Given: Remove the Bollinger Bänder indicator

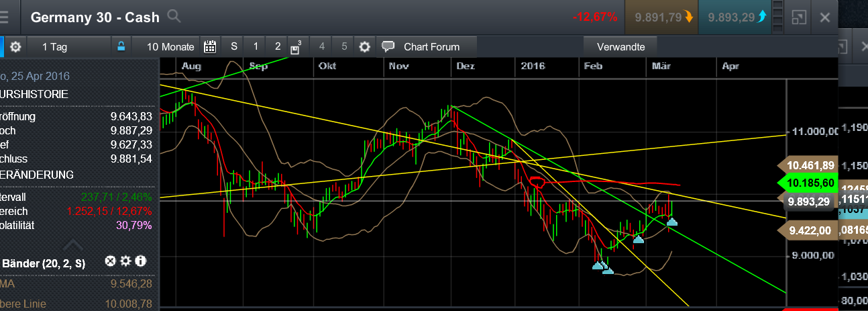Looking at the screenshot, I should 110,261.
